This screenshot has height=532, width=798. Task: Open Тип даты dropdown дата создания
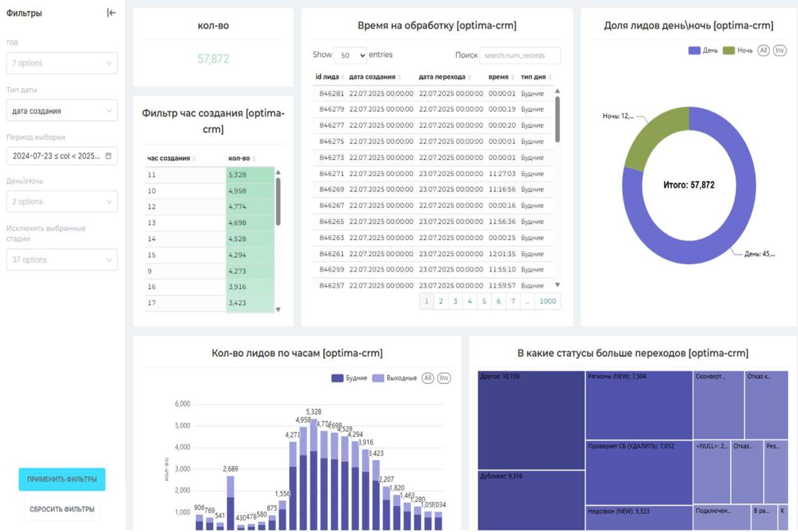click(x=62, y=111)
